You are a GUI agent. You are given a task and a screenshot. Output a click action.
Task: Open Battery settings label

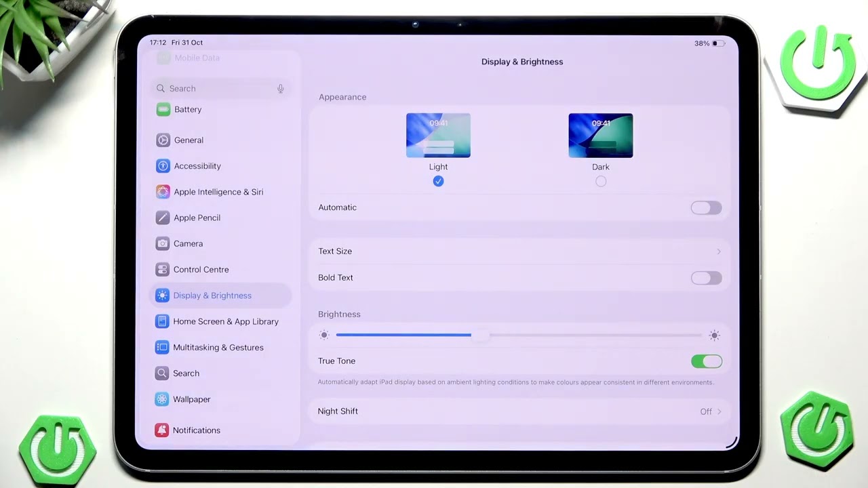[x=188, y=109]
